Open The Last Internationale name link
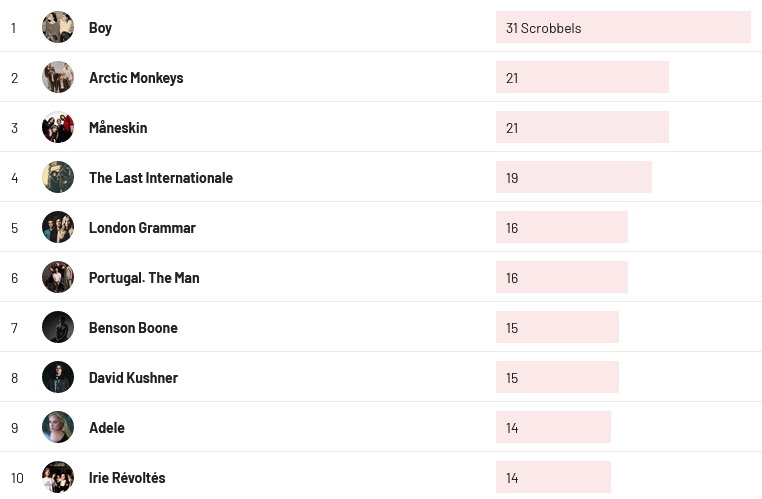Image resolution: width=762 pixels, height=499 pixels. click(160, 178)
